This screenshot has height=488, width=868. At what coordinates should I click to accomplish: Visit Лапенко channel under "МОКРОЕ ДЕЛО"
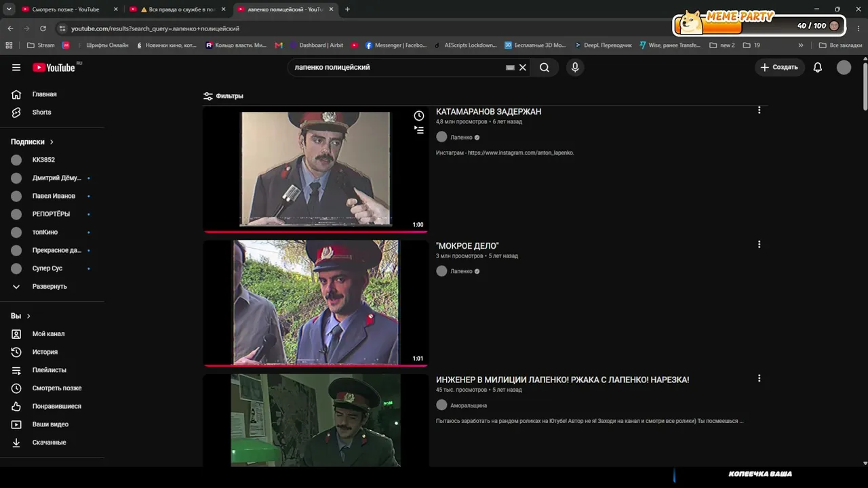click(x=461, y=271)
